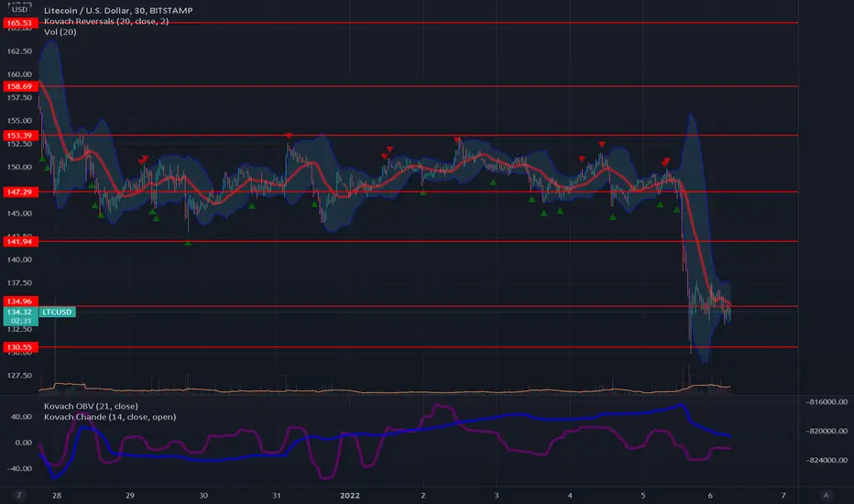
Task: Click the 158.69 red price label
Action: coord(20,86)
